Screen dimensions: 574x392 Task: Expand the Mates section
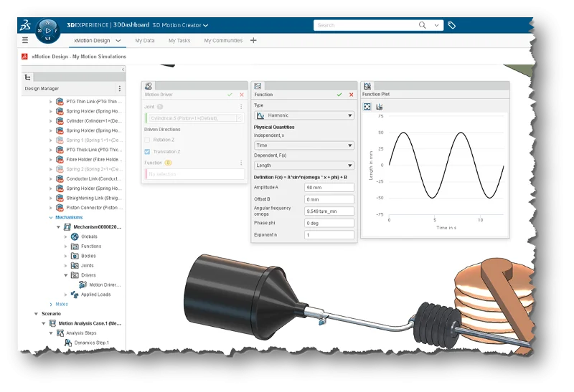51,305
